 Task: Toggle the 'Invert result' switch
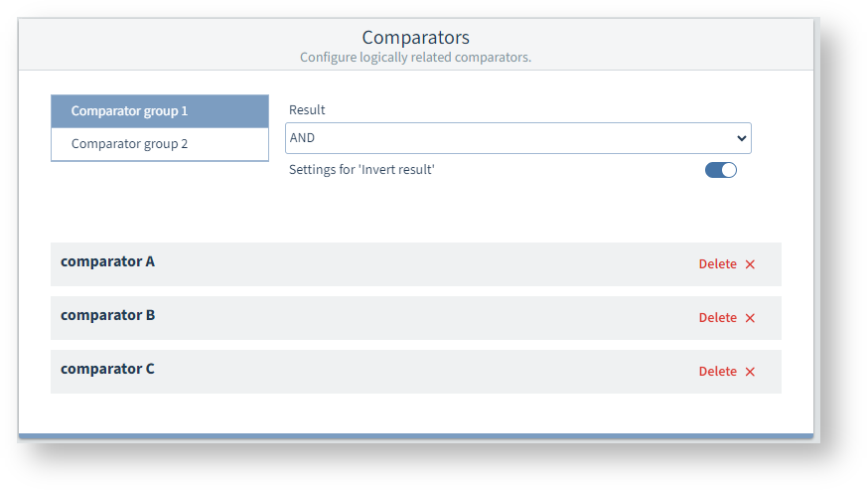click(x=721, y=170)
